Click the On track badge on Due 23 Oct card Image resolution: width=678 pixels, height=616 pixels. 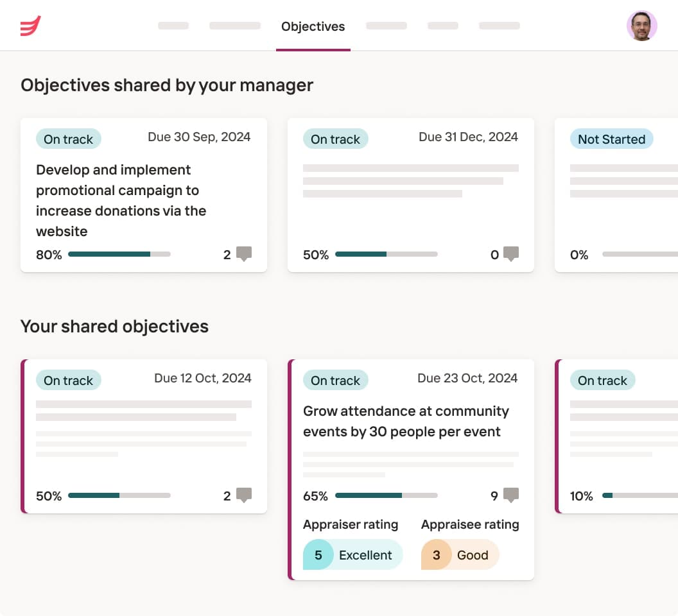(x=336, y=381)
